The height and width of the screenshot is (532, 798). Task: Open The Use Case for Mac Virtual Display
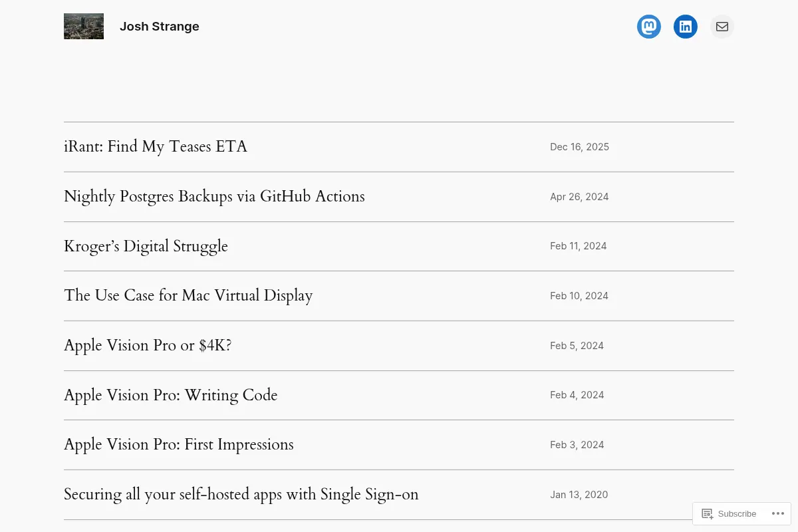(x=188, y=296)
